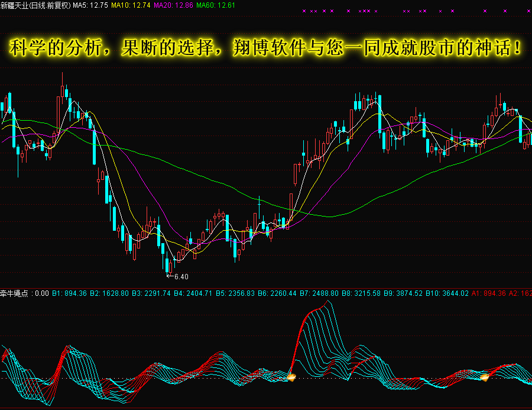Click the B2: 1628.80 value

click(x=109, y=293)
